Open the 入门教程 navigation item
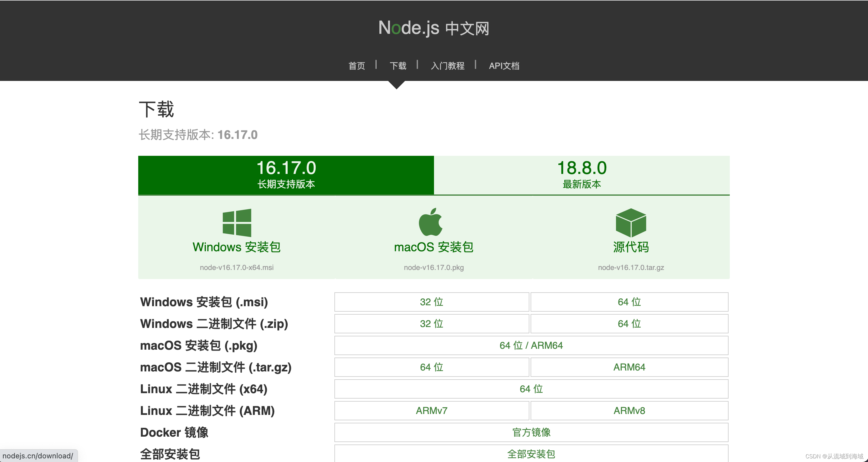This screenshot has height=462, width=868. click(x=447, y=66)
